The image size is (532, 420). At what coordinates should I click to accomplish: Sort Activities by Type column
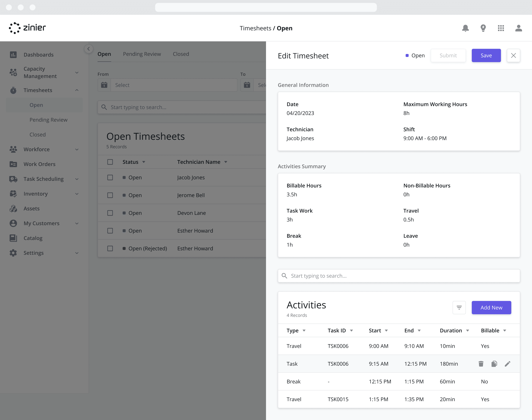304,331
